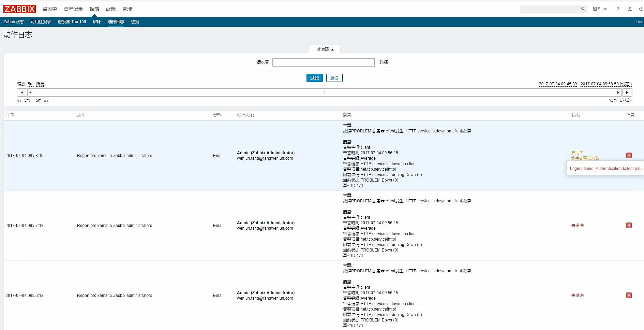Click the leftmost timeline scroll arrow
This screenshot has height=330, width=644.
(22, 92)
